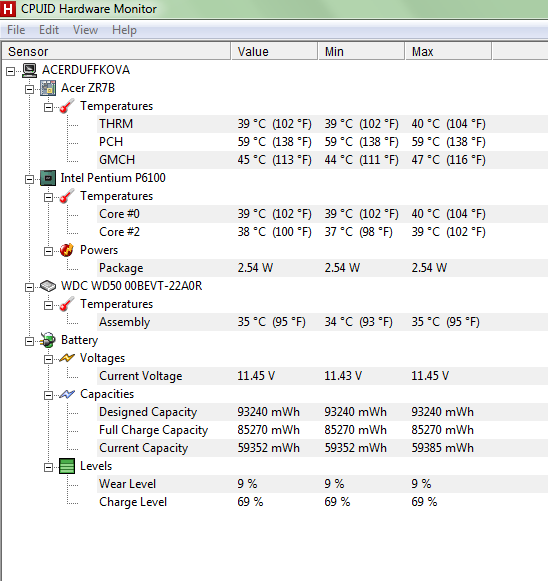This screenshot has width=548, height=581.
Task: Click the Acer ZR7B label
Action: [88, 88]
